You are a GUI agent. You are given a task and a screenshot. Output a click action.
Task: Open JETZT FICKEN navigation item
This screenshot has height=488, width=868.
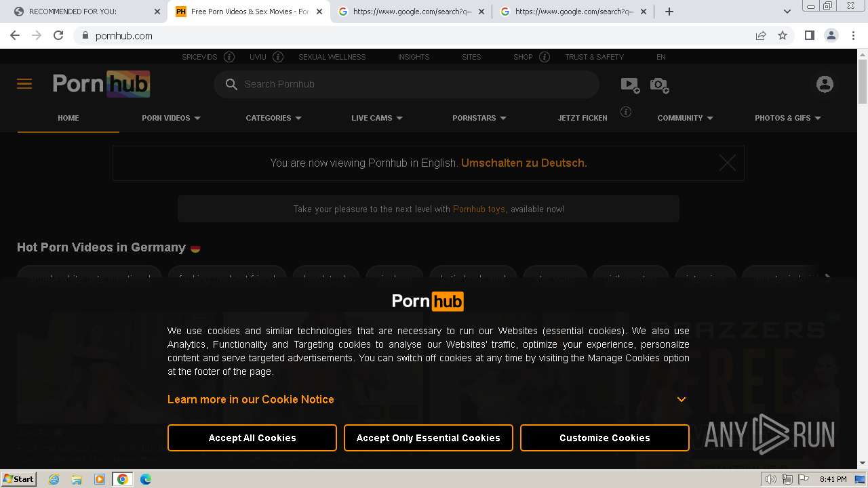pyautogui.click(x=583, y=118)
